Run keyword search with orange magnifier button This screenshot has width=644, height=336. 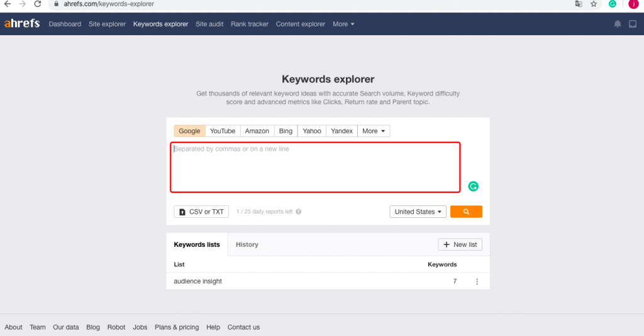coord(466,212)
